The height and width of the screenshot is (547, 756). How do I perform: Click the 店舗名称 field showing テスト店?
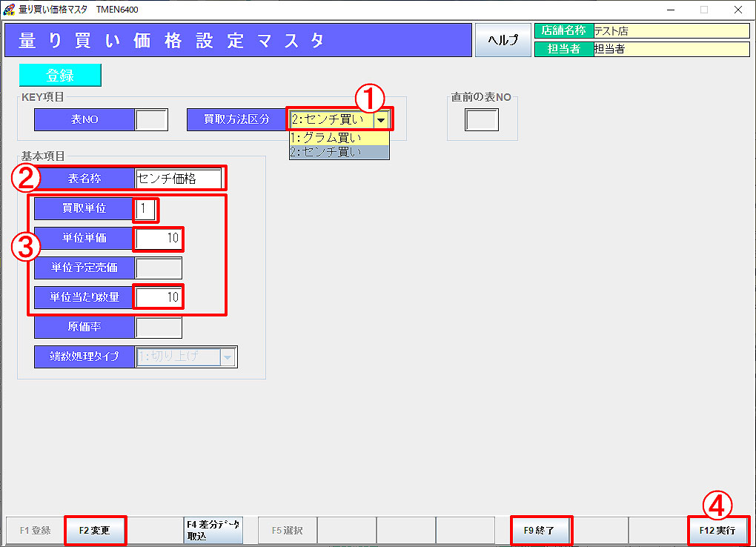[672, 31]
